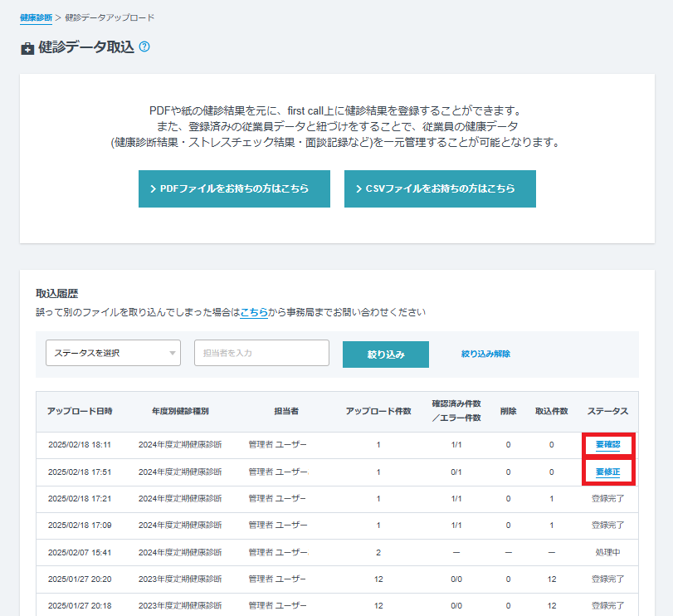Open the こちら contact link

coord(254,313)
